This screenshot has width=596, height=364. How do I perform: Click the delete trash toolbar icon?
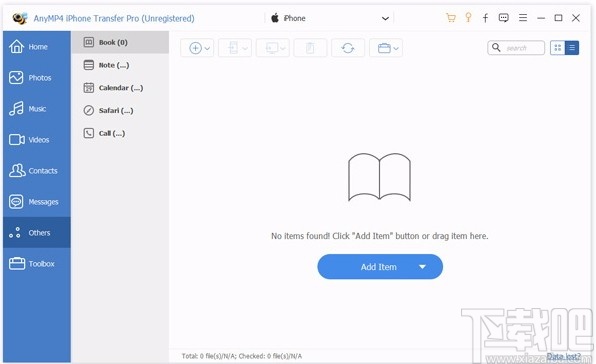pyautogui.click(x=310, y=48)
